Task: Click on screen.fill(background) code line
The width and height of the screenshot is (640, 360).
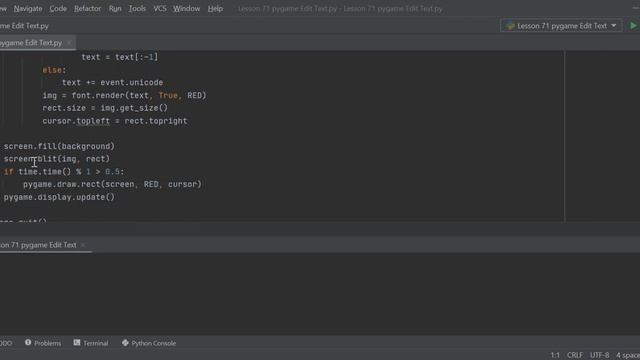Action: [59, 146]
